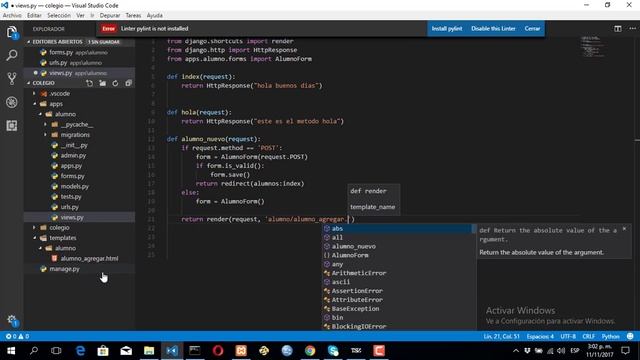The height and width of the screenshot is (360, 640).
Task: Open the Source Control view
Action: click(x=12, y=78)
